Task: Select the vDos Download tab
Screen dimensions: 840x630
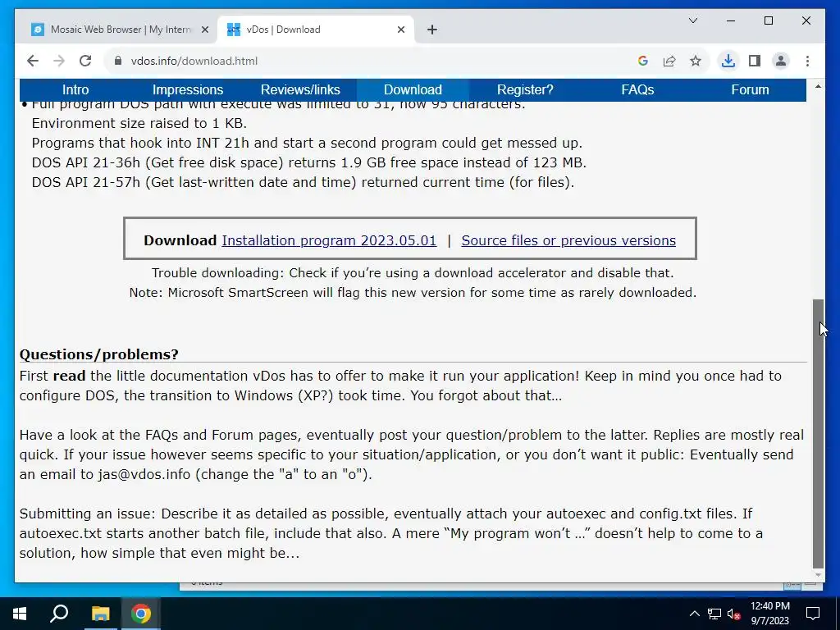Action: pyautogui.click(x=316, y=30)
